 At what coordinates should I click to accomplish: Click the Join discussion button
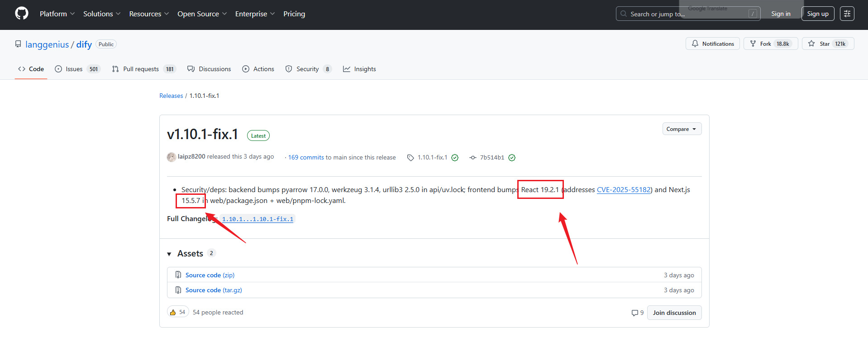[x=674, y=313]
